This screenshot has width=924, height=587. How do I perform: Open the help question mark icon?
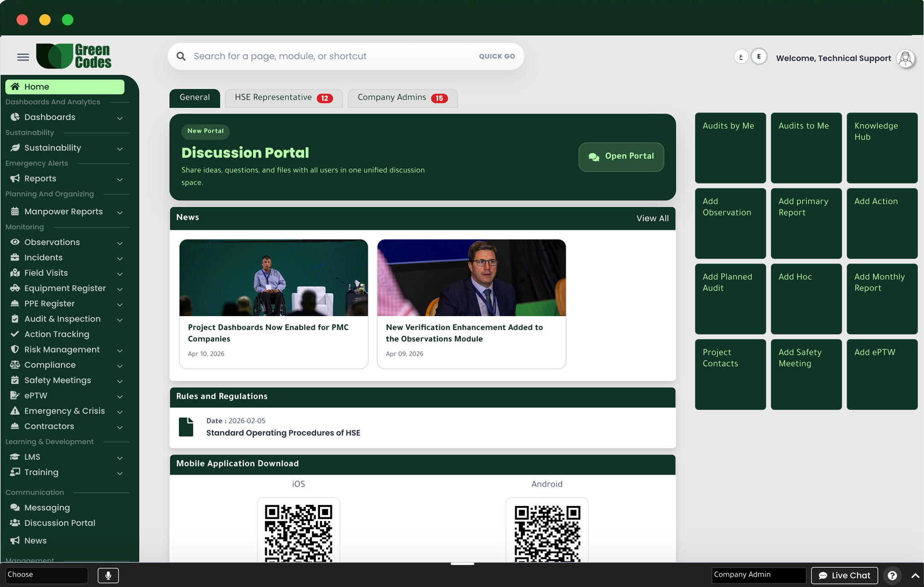coord(892,575)
